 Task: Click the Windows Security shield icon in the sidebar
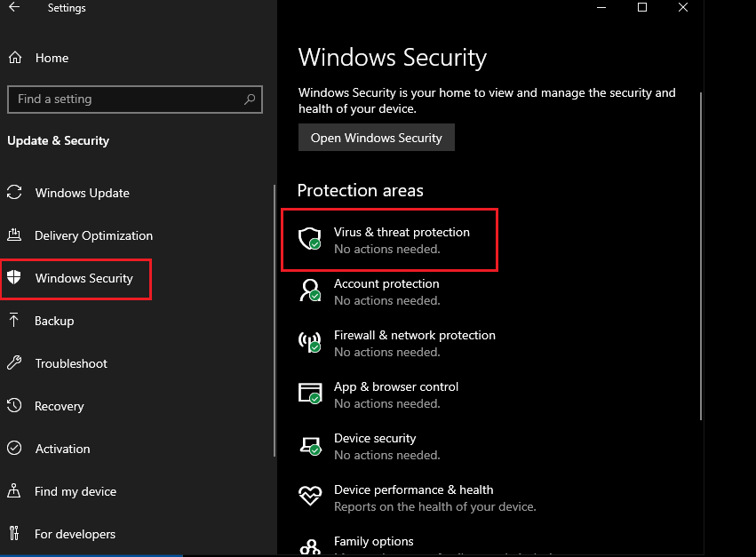click(x=14, y=277)
